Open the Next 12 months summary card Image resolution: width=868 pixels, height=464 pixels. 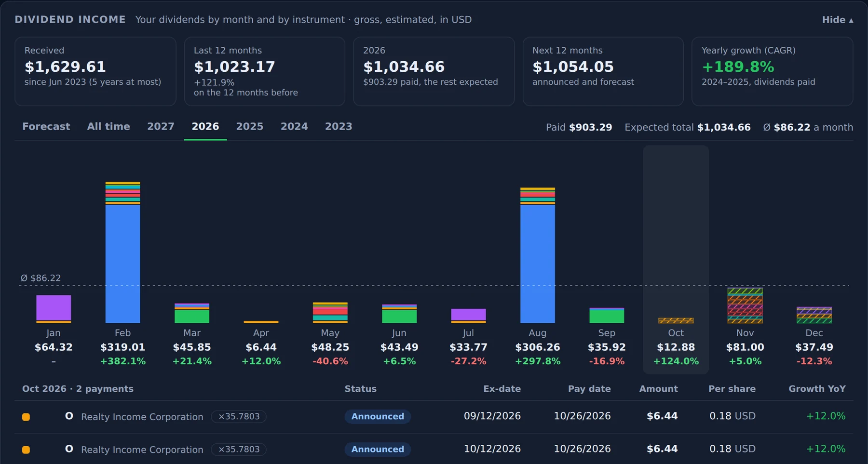click(603, 71)
